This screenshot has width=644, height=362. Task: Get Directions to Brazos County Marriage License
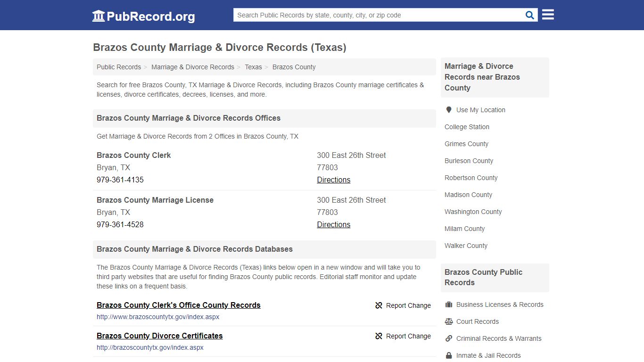coord(334,224)
